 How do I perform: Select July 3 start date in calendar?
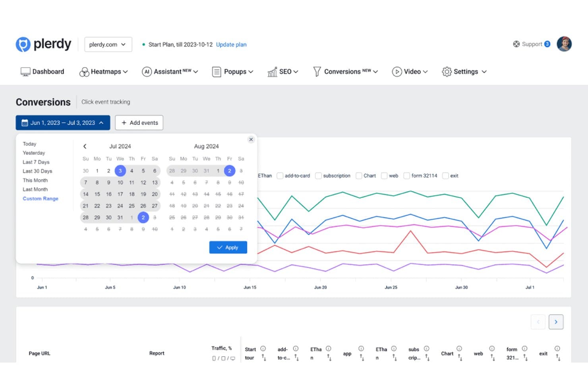[x=120, y=171]
